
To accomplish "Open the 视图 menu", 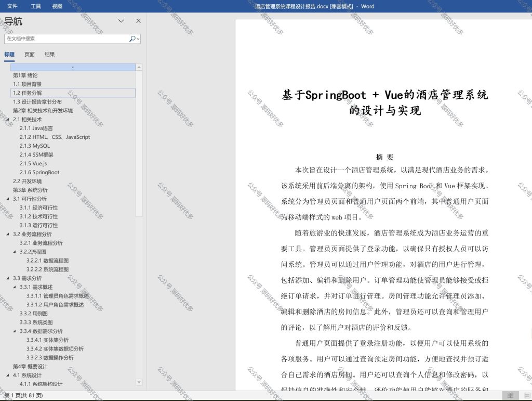I will [57, 6].
